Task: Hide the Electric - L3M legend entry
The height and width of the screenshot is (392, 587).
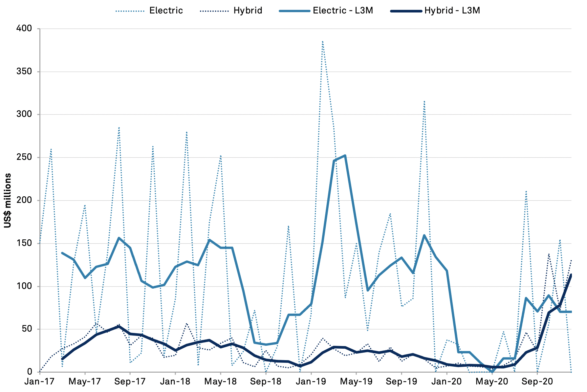Action: click(x=343, y=11)
